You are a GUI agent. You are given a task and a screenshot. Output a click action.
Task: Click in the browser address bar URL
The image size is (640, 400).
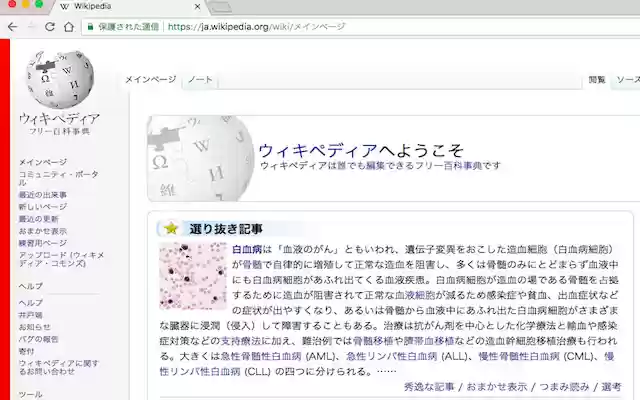[x=257, y=27]
